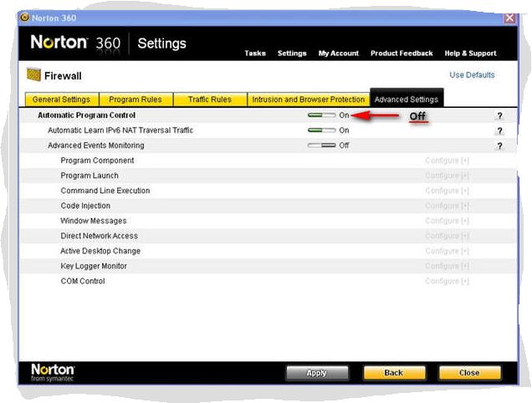Open Settings in top navigation

pos(292,54)
